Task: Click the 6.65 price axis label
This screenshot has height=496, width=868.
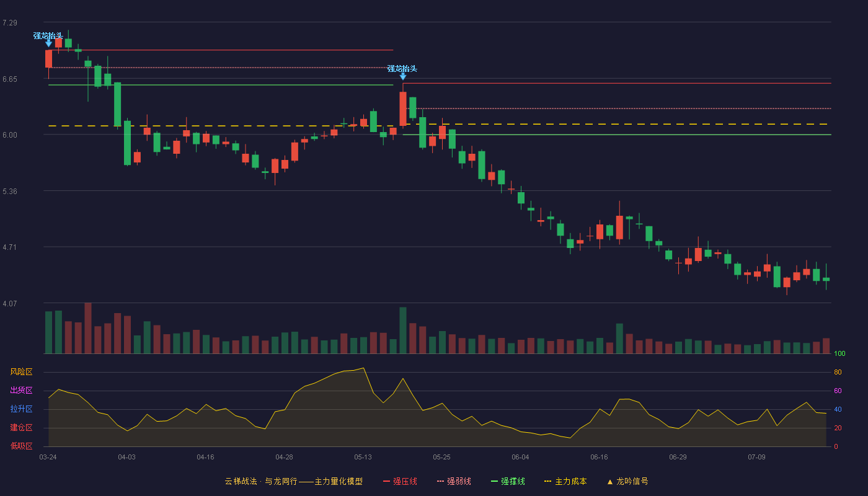Action: point(9,79)
